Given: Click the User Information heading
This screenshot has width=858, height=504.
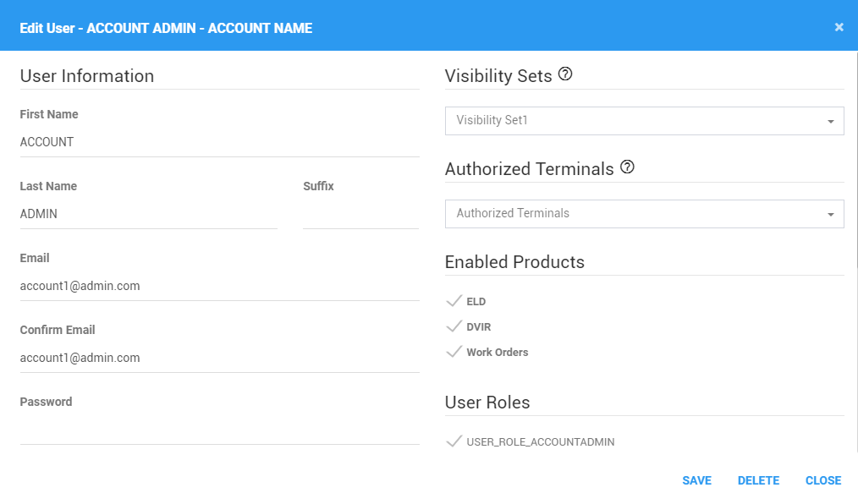Looking at the screenshot, I should click(x=87, y=76).
